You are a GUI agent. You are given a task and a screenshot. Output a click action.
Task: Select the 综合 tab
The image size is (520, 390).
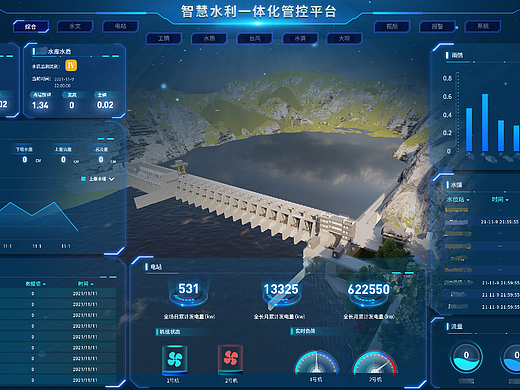click(31, 26)
